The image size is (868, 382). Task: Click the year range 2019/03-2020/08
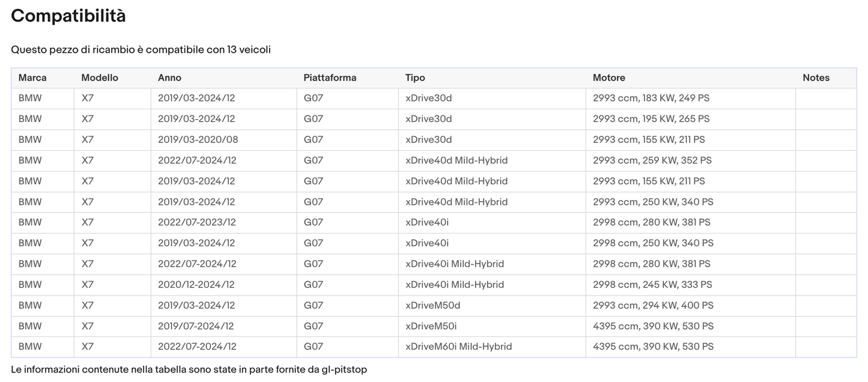tap(198, 139)
